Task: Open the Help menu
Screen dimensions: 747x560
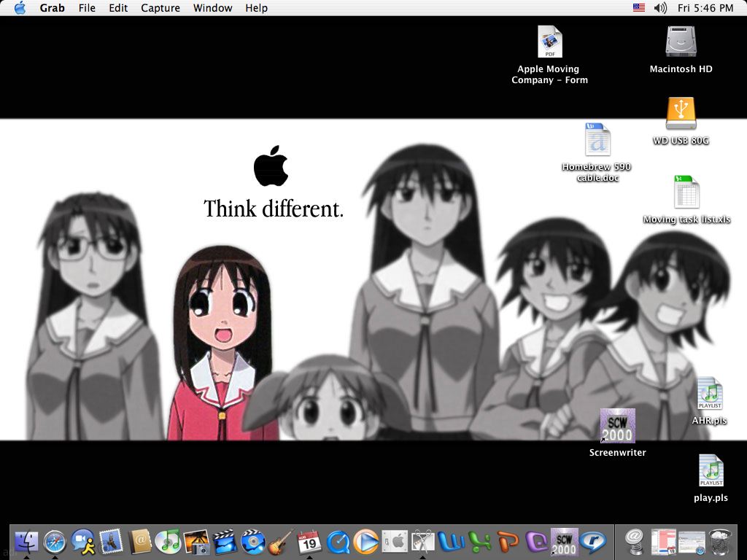Action: click(x=256, y=7)
